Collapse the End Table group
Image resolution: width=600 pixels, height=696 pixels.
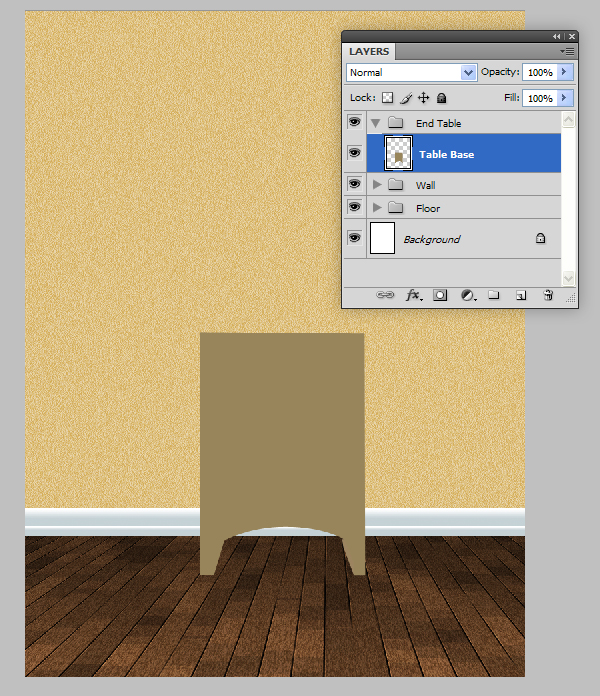click(x=377, y=123)
